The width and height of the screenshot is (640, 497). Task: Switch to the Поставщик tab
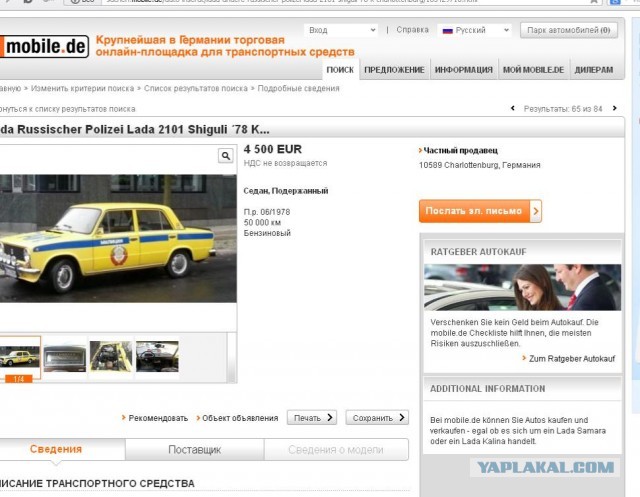(195, 450)
